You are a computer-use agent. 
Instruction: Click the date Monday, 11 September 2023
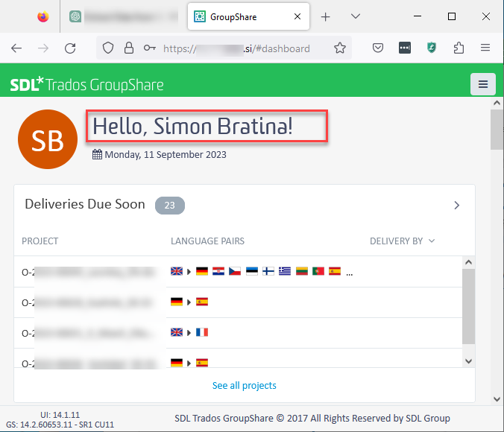pos(166,154)
